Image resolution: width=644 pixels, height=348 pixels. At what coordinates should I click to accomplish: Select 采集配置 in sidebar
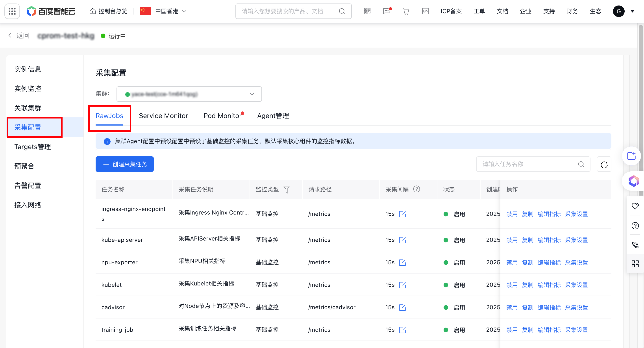(28, 127)
